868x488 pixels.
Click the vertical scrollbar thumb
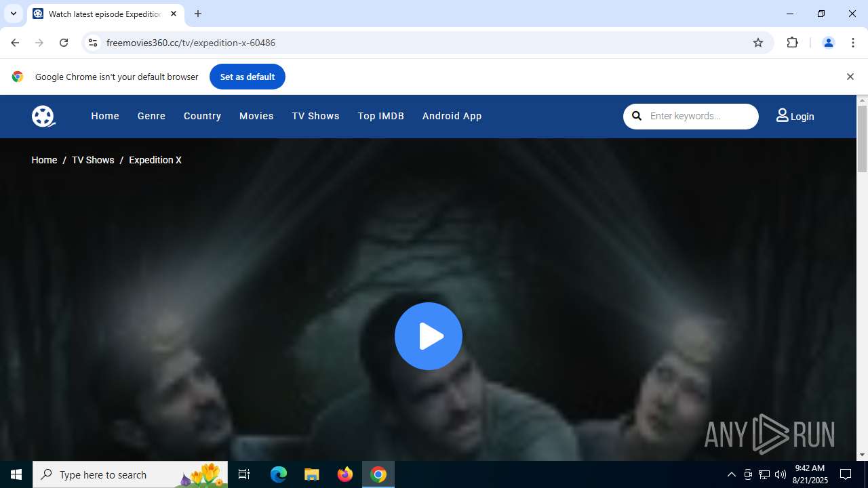point(862,139)
